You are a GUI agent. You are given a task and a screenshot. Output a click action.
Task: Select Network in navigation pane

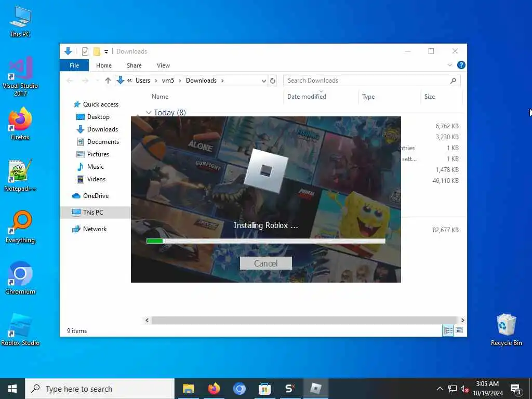coord(95,229)
